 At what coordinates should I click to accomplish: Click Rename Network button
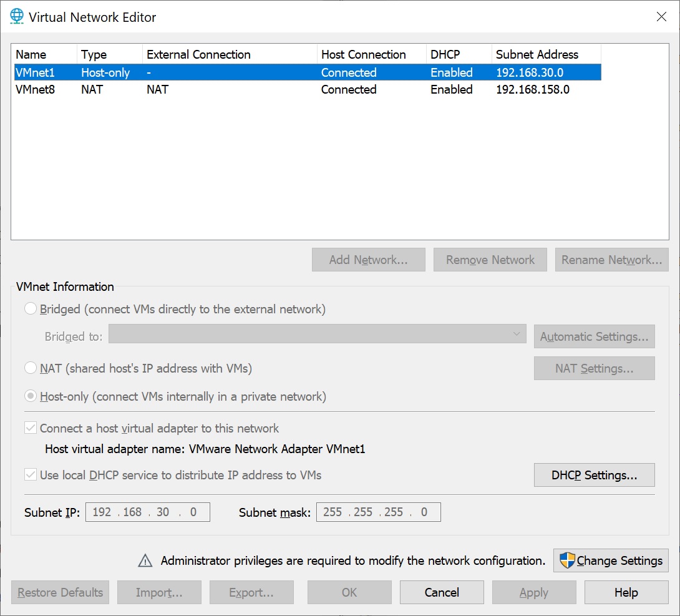[x=611, y=260]
